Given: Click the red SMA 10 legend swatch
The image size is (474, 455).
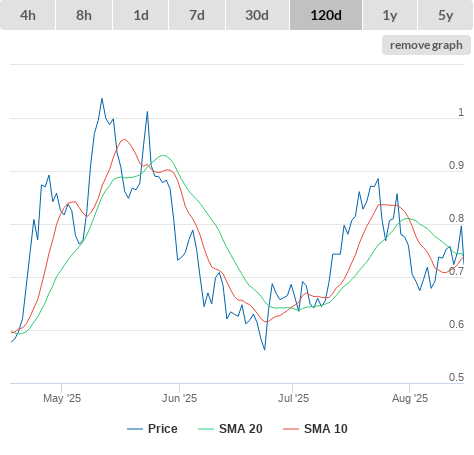Looking at the screenshot, I should (291, 429).
